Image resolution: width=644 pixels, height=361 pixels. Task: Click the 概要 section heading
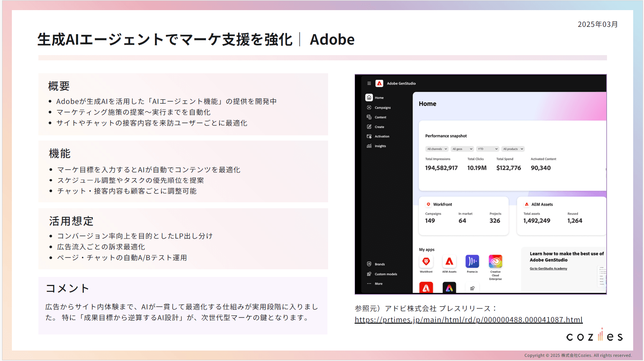(x=59, y=86)
